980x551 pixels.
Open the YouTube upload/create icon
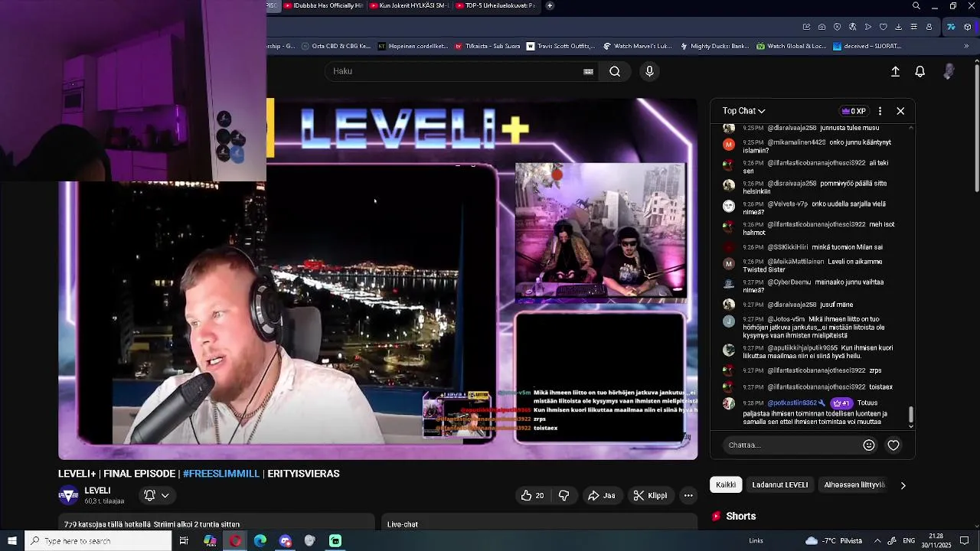click(895, 71)
